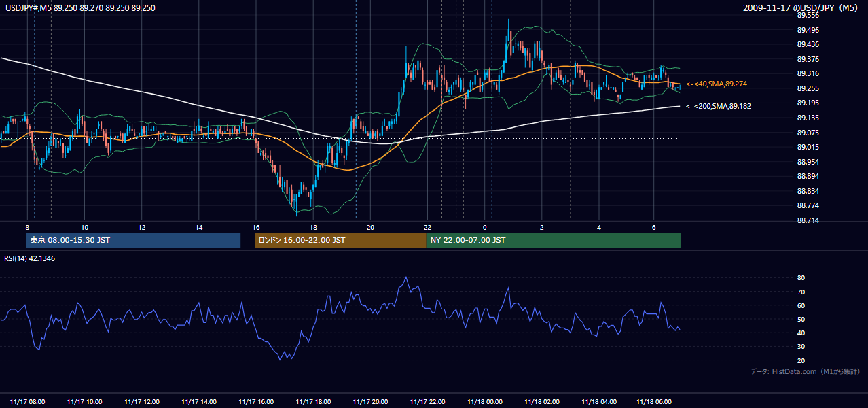
Task: Click hour label 12 under the price chart
Action: 141,227
